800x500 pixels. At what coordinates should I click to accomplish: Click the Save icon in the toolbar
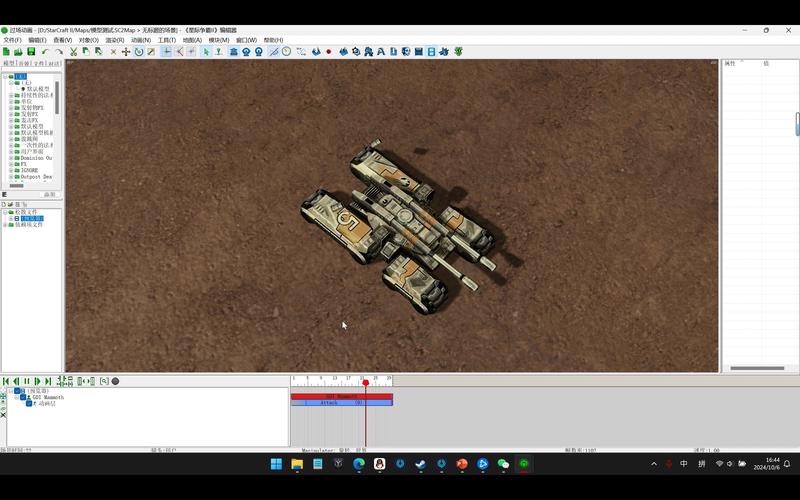tap(31, 51)
